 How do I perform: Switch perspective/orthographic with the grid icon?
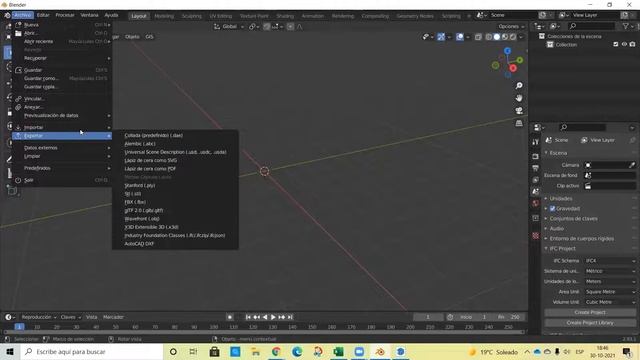click(x=519, y=123)
